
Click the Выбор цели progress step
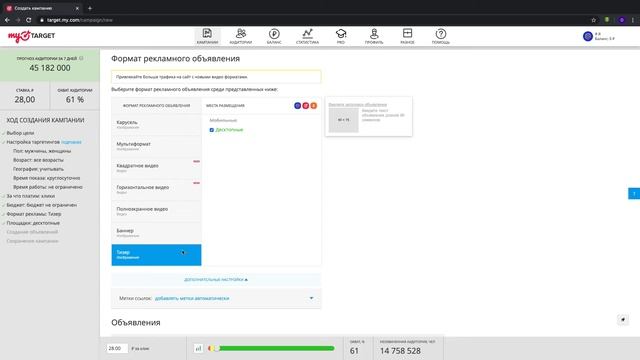(20, 133)
